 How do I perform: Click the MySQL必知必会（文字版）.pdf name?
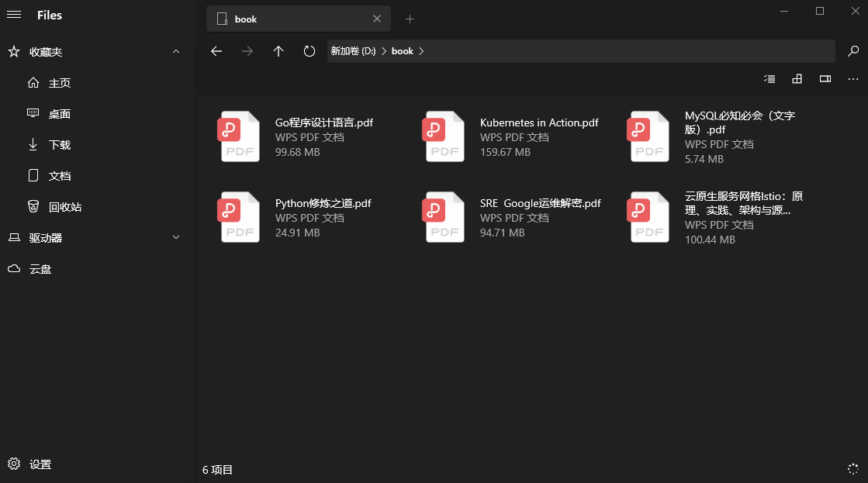pyautogui.click(x=739, y=122)
